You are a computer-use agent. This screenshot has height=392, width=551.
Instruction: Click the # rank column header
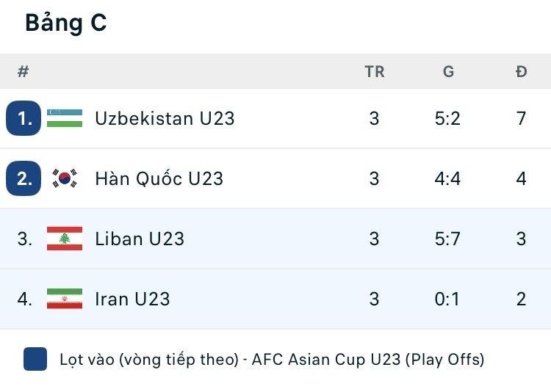click(24, 72)
